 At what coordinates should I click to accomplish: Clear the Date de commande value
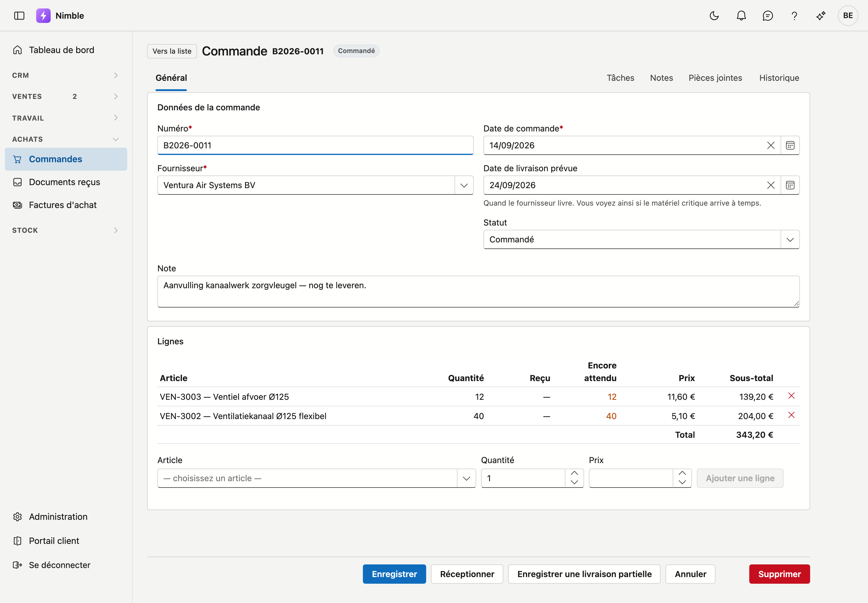pyautogui.click(x=771, y=145)
